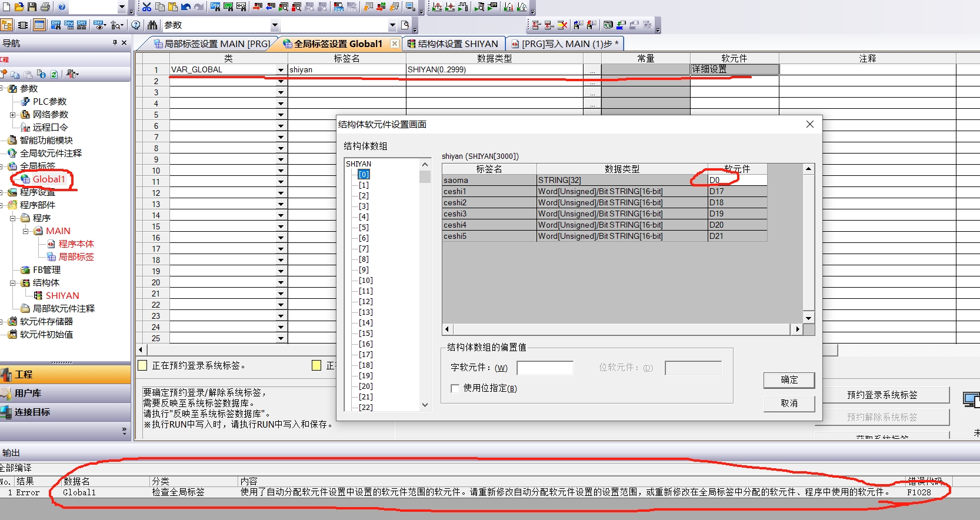Viewport: 980px width, 520px height.
Task: Switch to the 结构体设置 SHIYAN tab
Action: click(x=452, y=44)
